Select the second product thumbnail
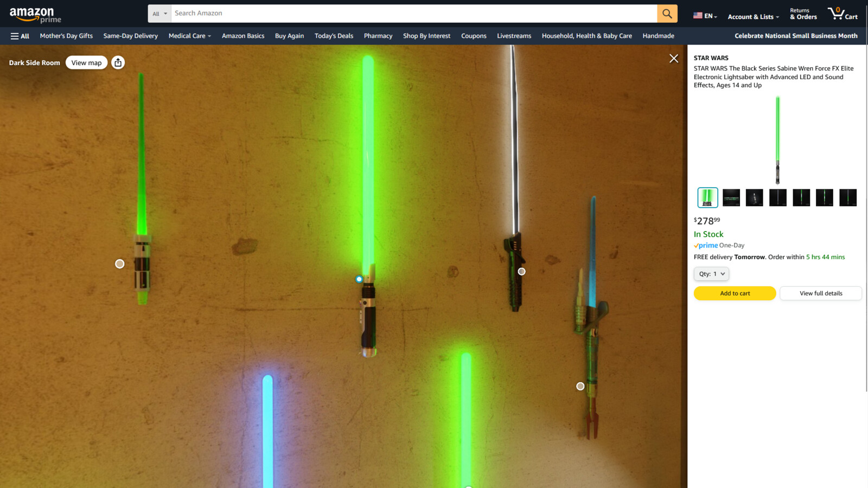The image size is (868, 488). click(x=731, y=198)
